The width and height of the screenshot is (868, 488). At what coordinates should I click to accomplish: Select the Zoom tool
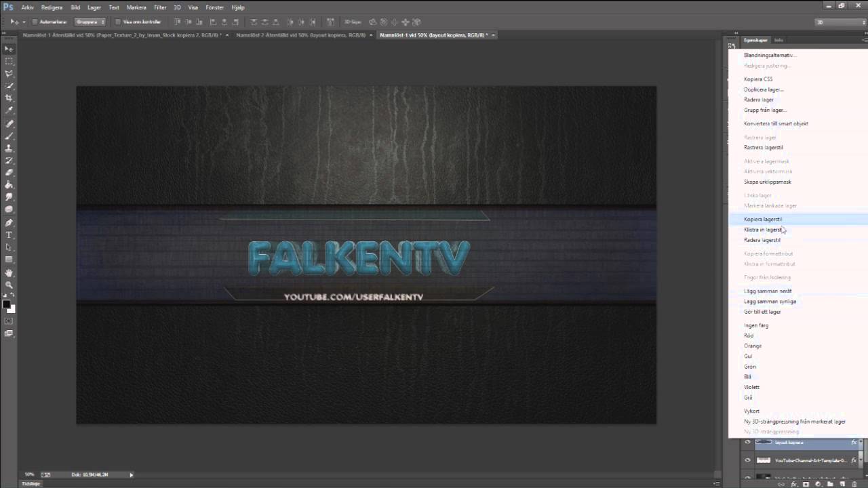pyautogui.click(x=9, y=285)
